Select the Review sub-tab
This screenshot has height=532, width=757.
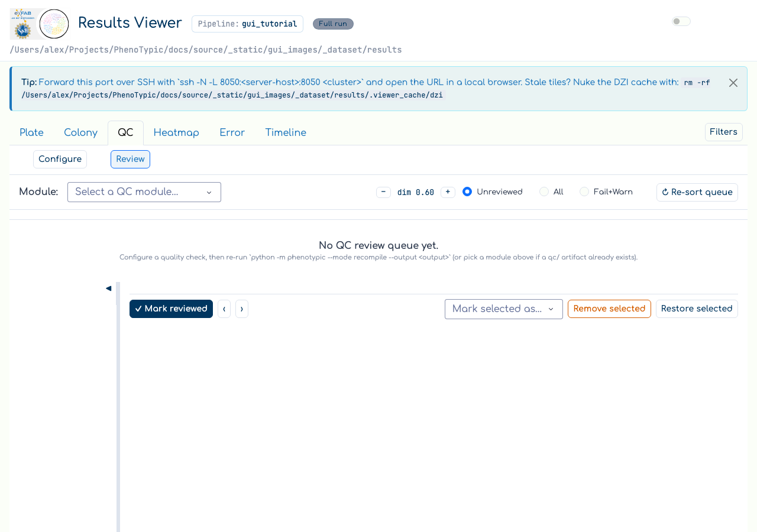[130, 159]
